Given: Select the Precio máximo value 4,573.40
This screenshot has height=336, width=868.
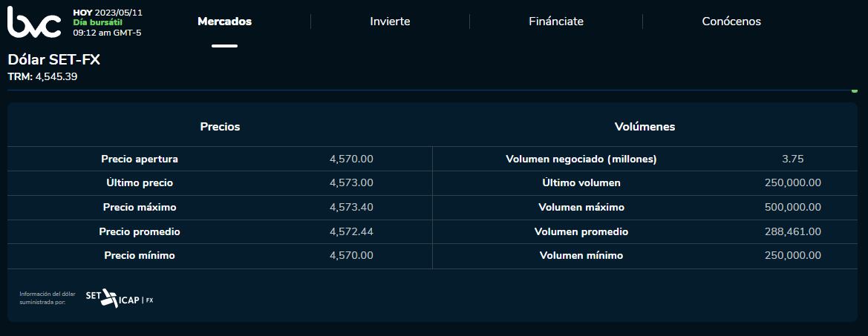Looking at the screenshot, I should point(351,207).
